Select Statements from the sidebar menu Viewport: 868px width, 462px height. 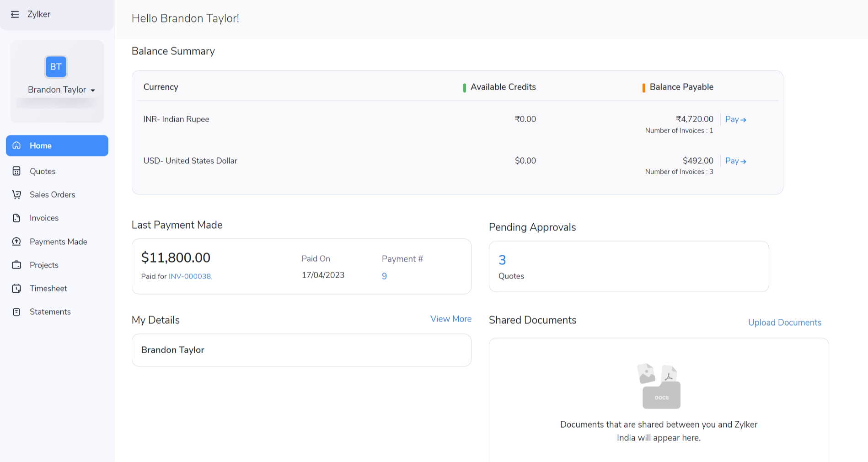click(x=50, y=312)
